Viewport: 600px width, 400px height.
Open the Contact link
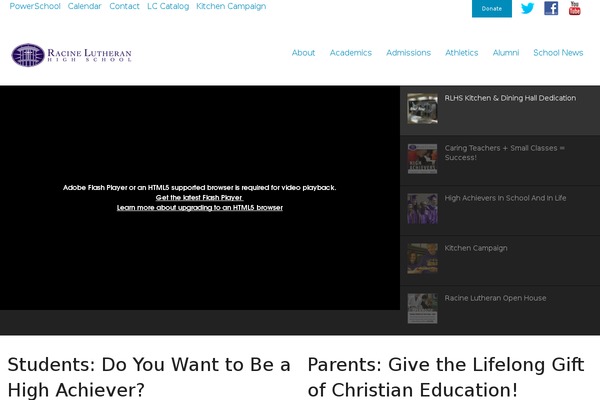pyautogui.click(x=124, y=6)
